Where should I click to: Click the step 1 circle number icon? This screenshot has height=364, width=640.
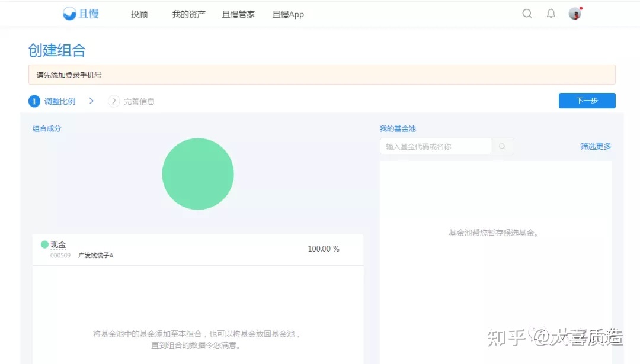click(34, 101)
